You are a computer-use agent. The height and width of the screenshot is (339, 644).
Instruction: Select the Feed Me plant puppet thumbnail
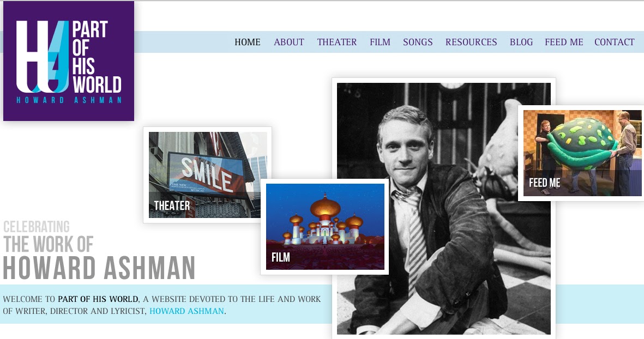(582, 153)
